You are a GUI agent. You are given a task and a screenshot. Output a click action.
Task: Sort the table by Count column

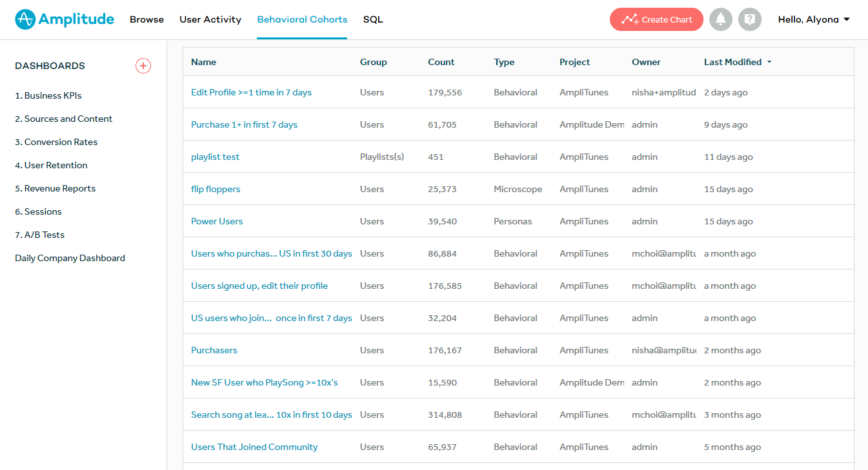[441, 62]
